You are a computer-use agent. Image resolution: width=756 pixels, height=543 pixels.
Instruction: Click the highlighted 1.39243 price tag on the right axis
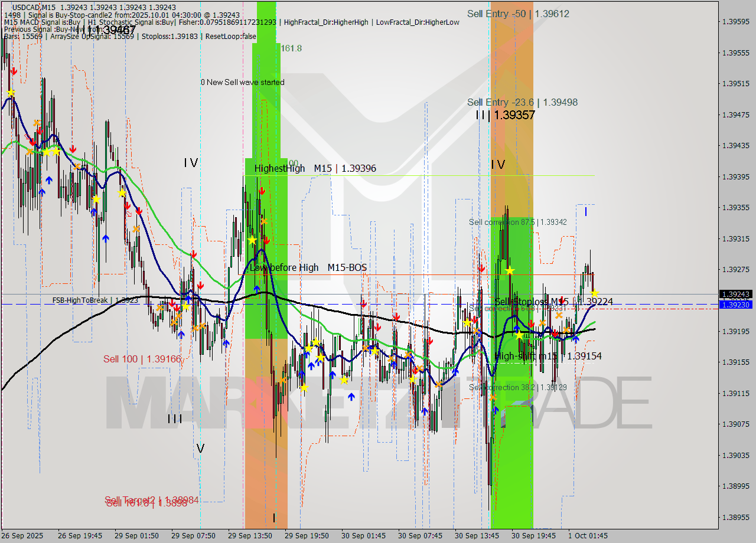point(735,293)
